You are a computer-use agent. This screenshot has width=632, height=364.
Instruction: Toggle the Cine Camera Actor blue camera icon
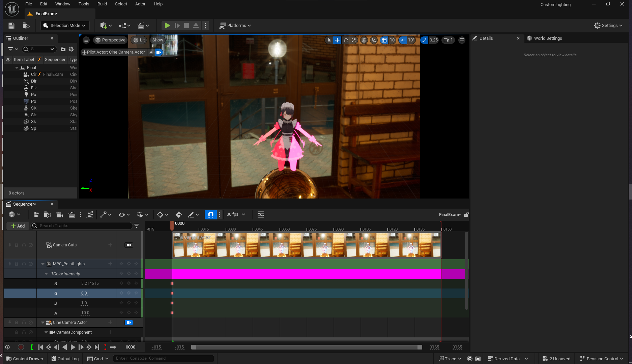(129, 323)
